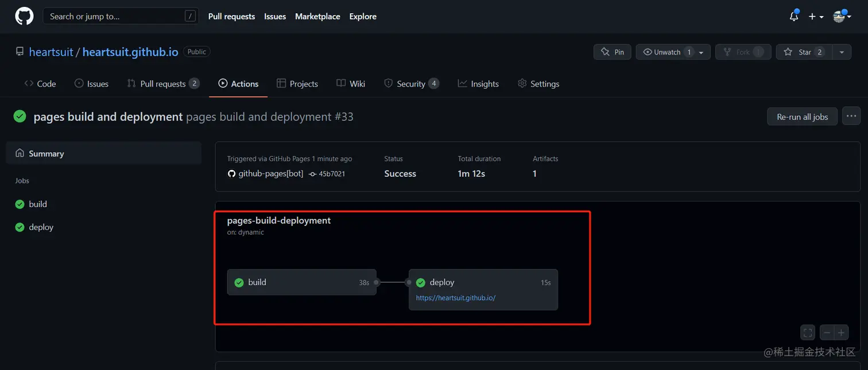Star the repository
The image size is (868, 370).
click(x=805, y=52)
